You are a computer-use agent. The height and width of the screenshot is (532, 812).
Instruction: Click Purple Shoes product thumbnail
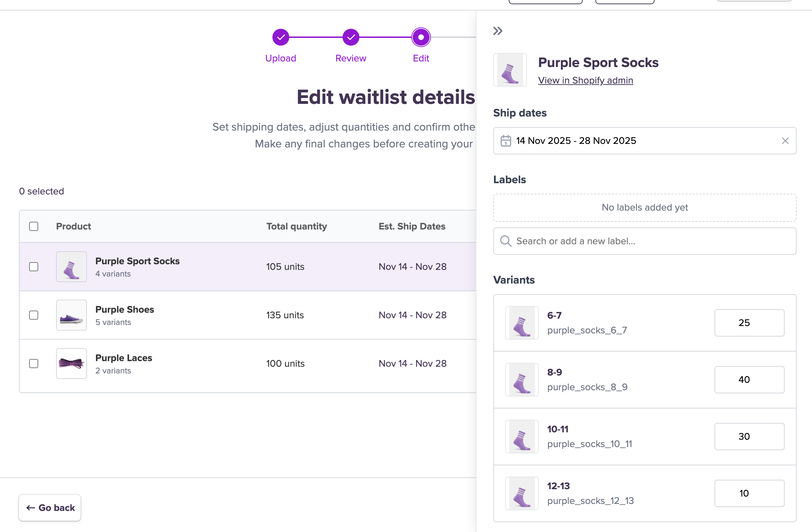coord(72,315)
